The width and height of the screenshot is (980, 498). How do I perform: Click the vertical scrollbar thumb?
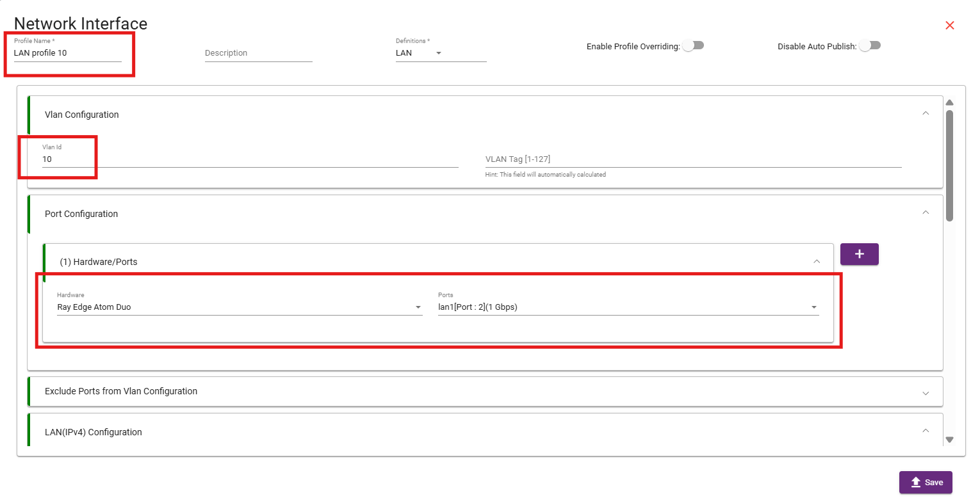pos(950,165)
